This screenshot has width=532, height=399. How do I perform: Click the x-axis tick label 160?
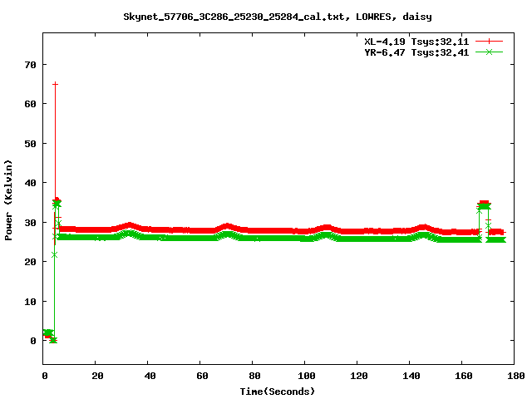coord(464,376)
